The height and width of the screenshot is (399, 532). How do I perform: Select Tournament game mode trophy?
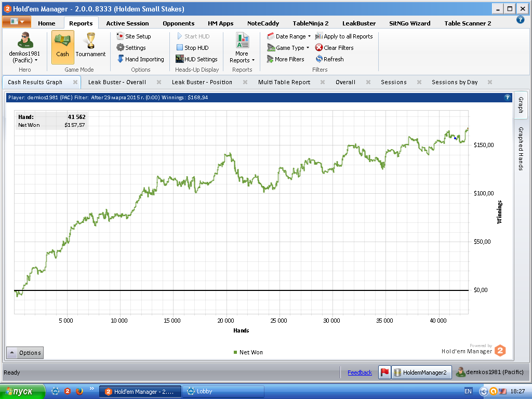(x=90, y=45)
